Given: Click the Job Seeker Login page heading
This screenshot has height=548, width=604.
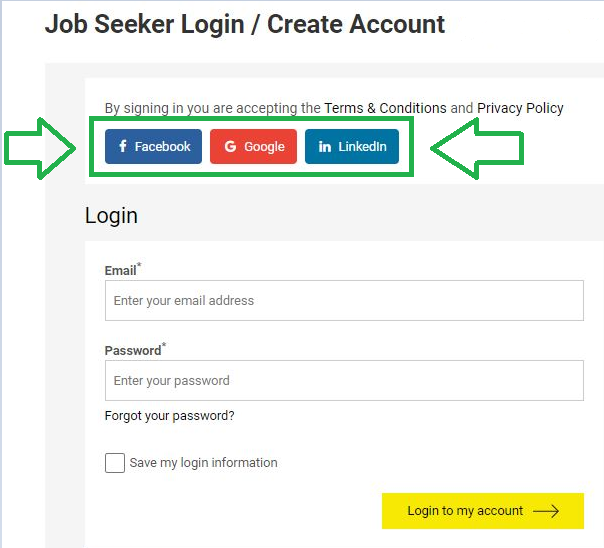Looking at the screenshot, I should [245, 24].
